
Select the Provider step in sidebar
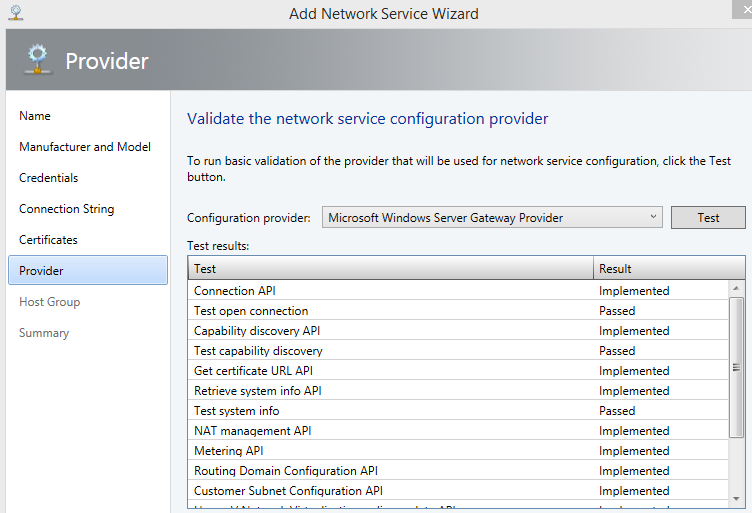(41, 271)
